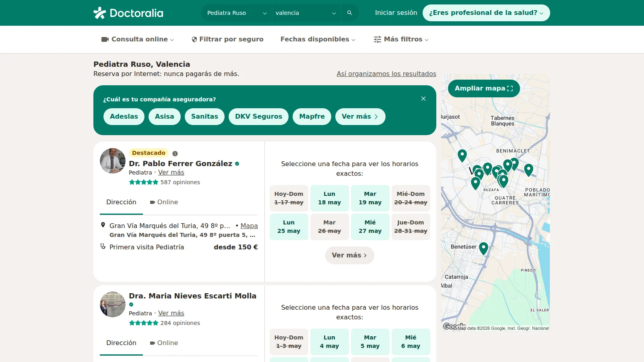
Task: Select Mié 27 may date
Action: tap(370, 227)
